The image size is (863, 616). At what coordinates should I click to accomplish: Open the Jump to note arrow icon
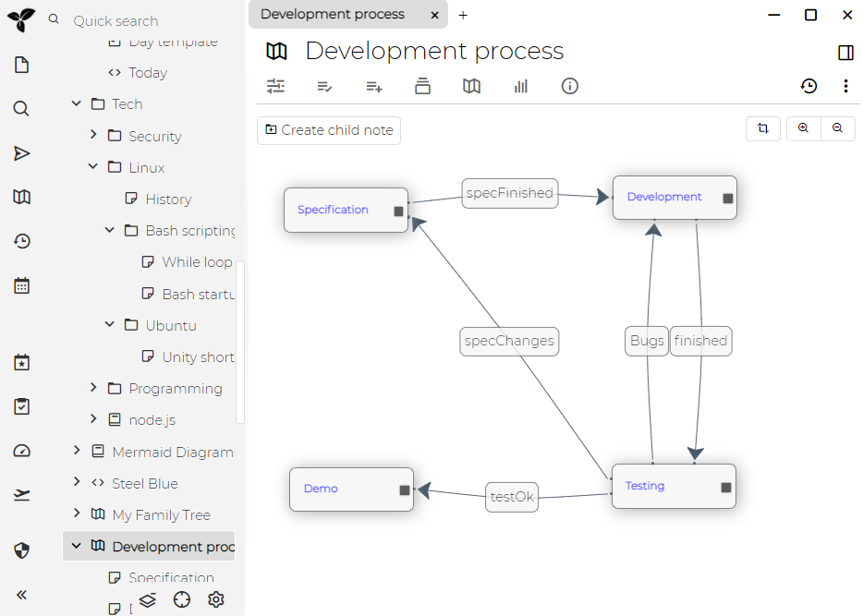click(22, 153)
